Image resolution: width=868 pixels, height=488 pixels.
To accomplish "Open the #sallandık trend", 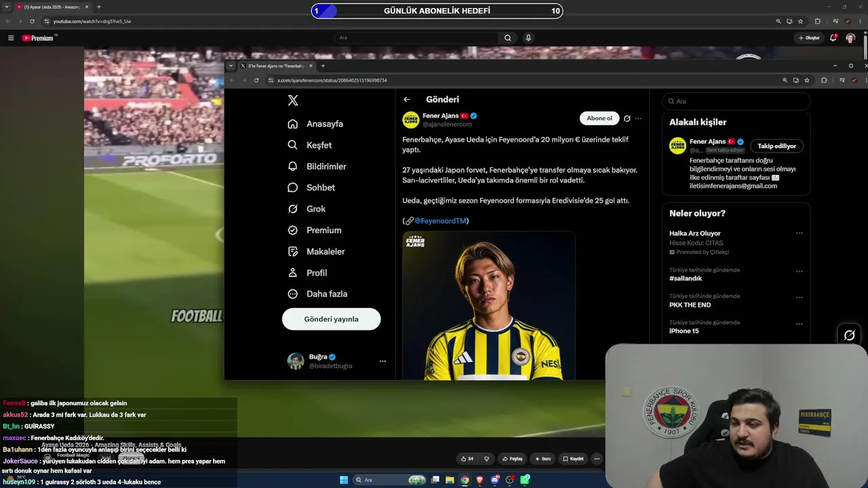I will coord(686,279).
